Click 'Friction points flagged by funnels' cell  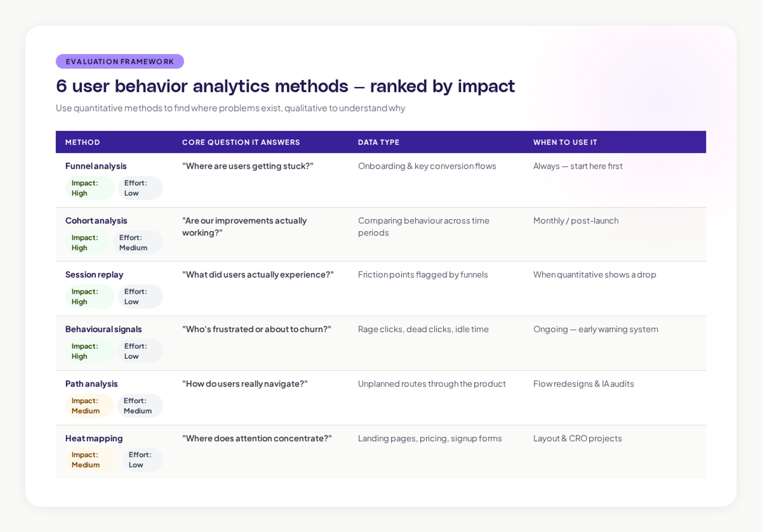tap(423, 275)
